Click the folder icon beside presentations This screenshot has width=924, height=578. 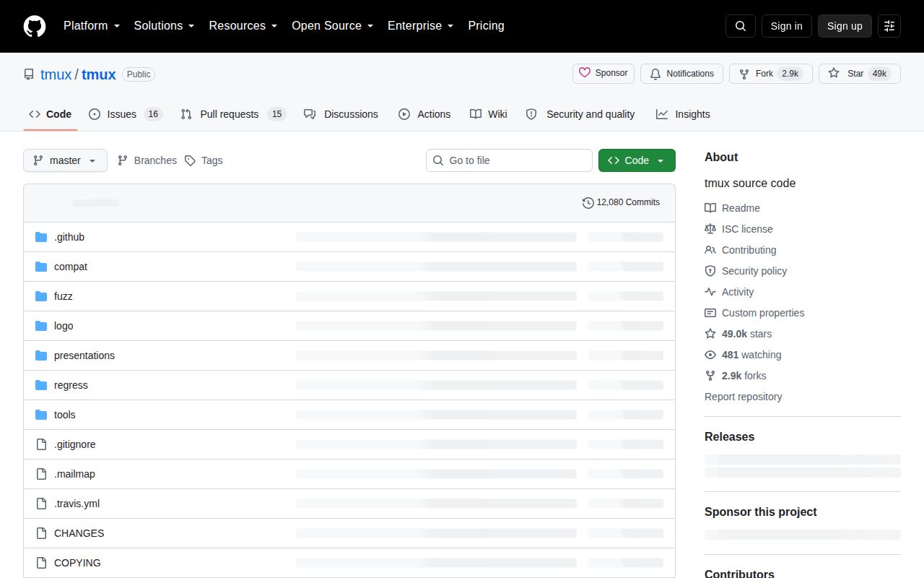[41, 355]
